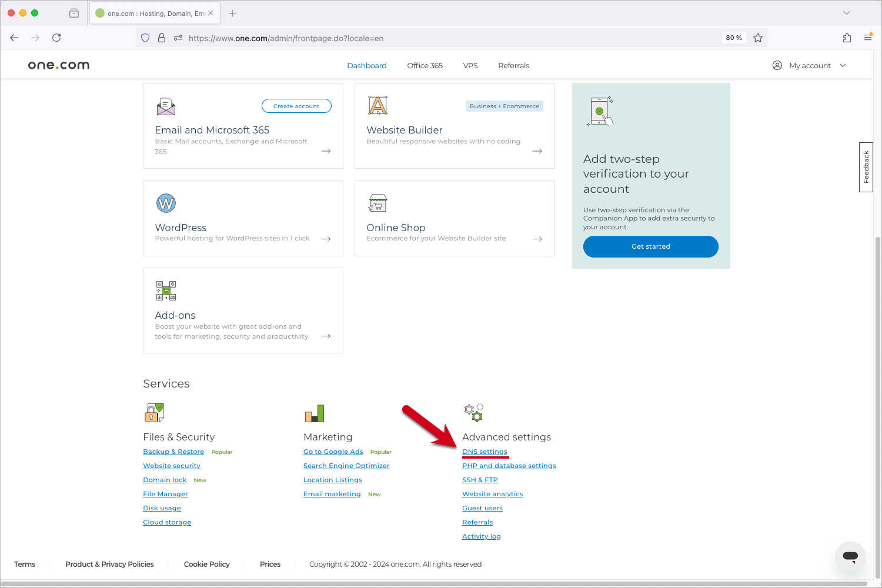Open the Backup & Restore link
882x588 pixels.
click(x=173, y=452)
